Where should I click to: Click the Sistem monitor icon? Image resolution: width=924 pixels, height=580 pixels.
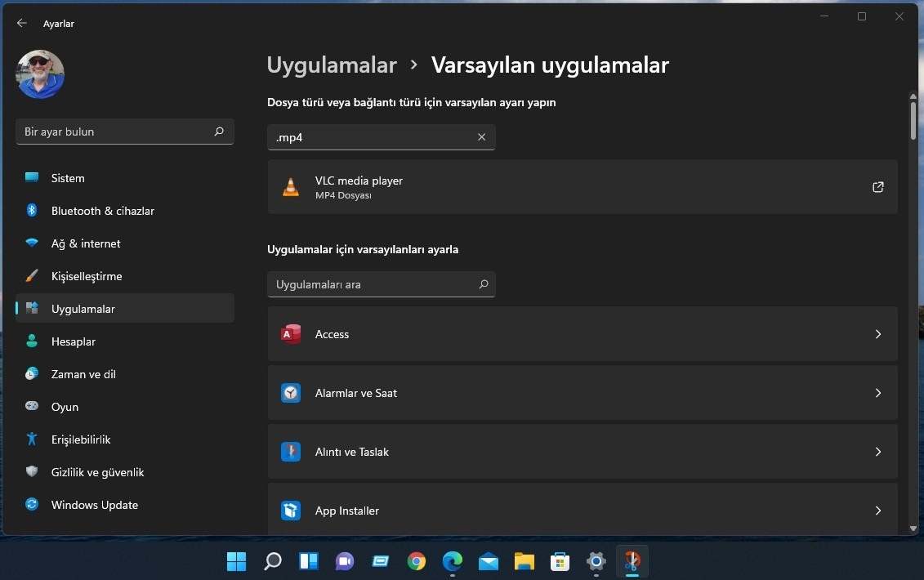pyautogui.click(x=32, y=177)
